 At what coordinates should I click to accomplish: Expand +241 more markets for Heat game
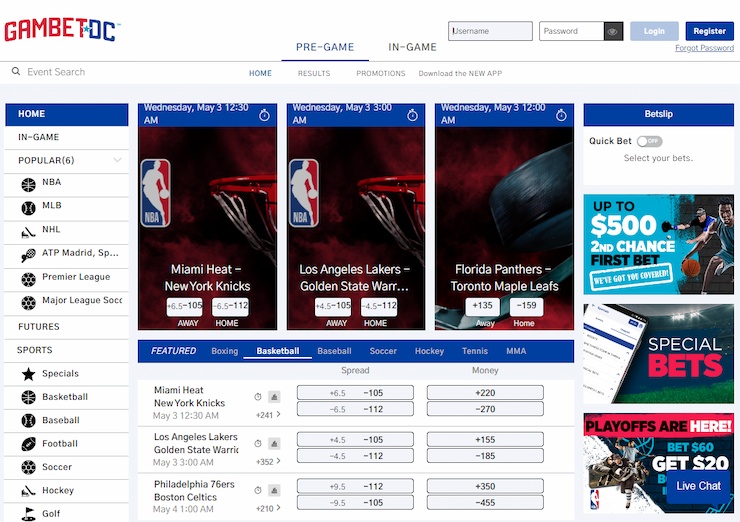click(x=268, y=415)
